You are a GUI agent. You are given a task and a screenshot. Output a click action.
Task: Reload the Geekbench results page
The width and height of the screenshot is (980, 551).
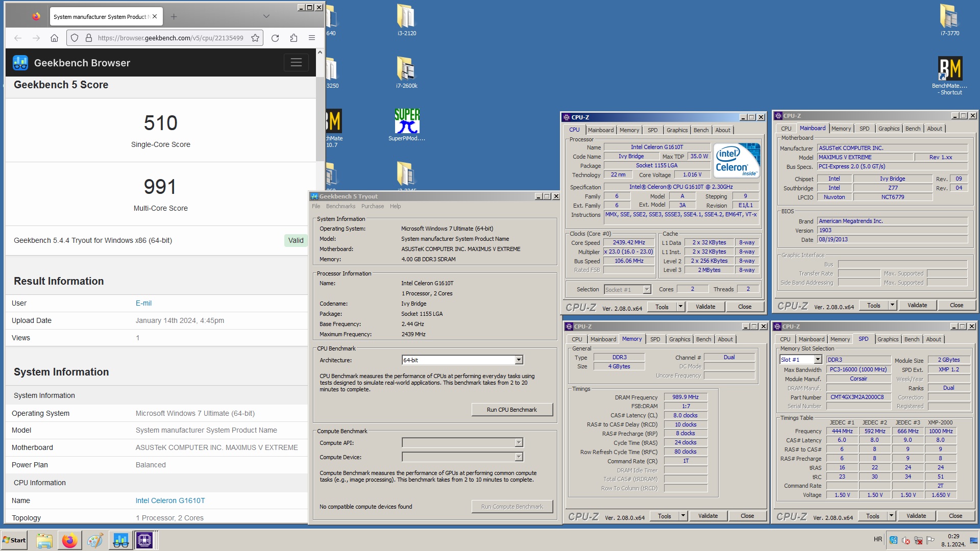click(275, 38)
